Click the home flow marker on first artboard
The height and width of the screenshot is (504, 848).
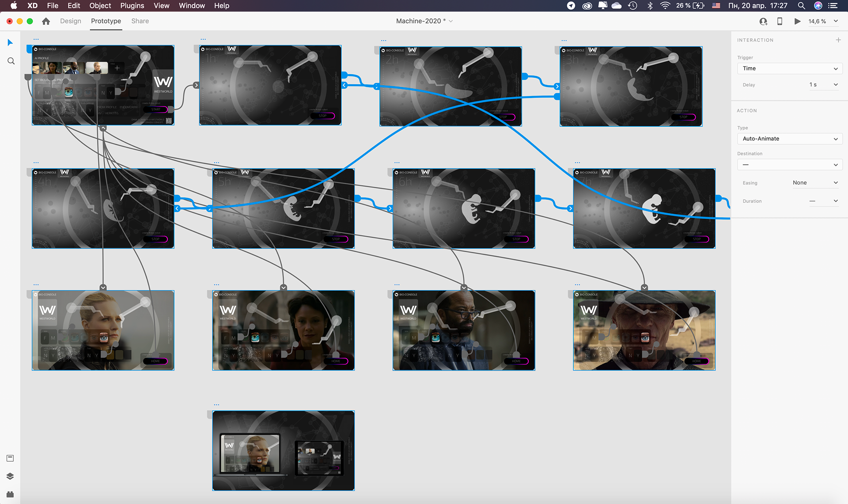(x=30, y=48)
